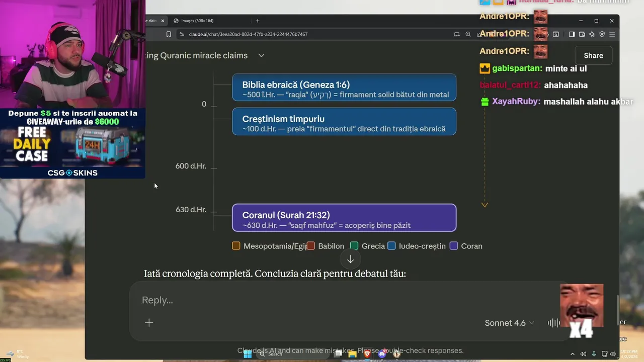Open Brave browser from the taskbar
The image size is (644, 362).
[x=367, y=354]
